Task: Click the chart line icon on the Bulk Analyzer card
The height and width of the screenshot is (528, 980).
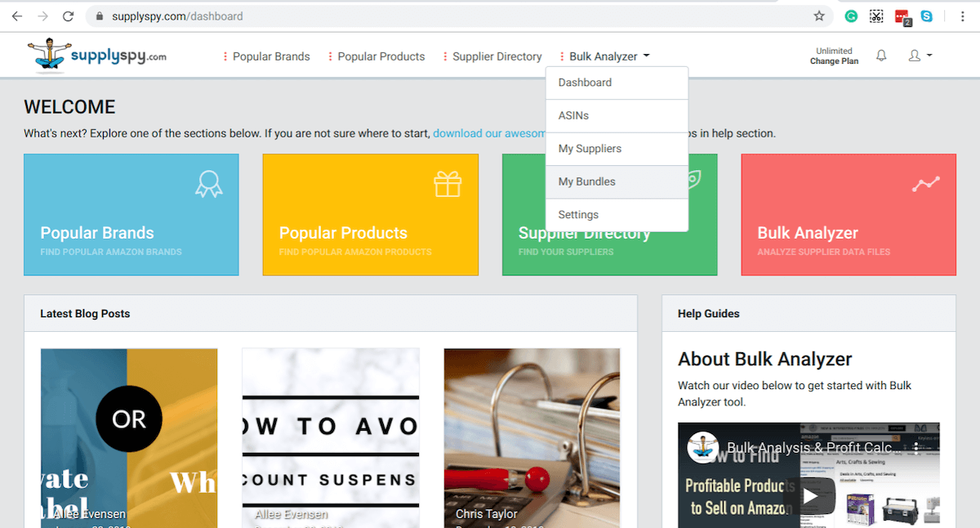Action: pyautogui.click(x=926, y=184)
